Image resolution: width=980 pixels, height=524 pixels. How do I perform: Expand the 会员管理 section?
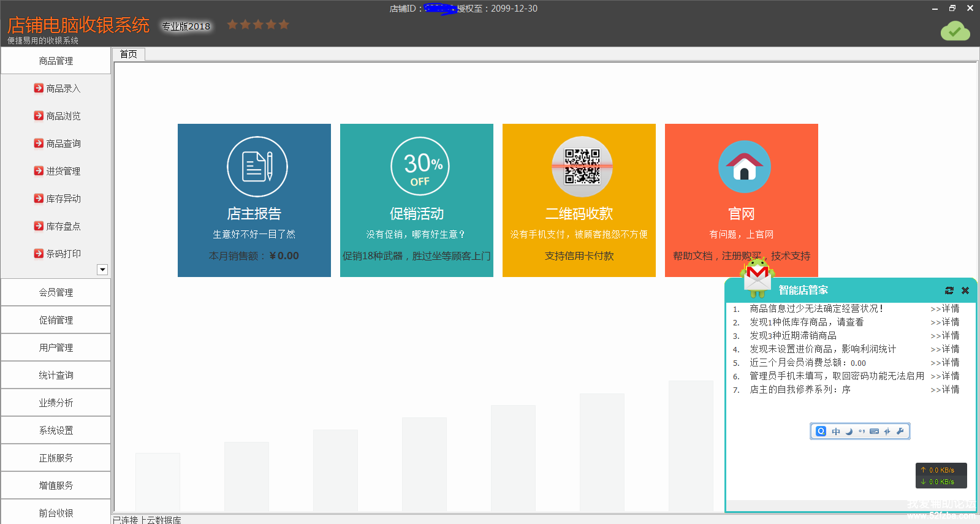(56, 292)
